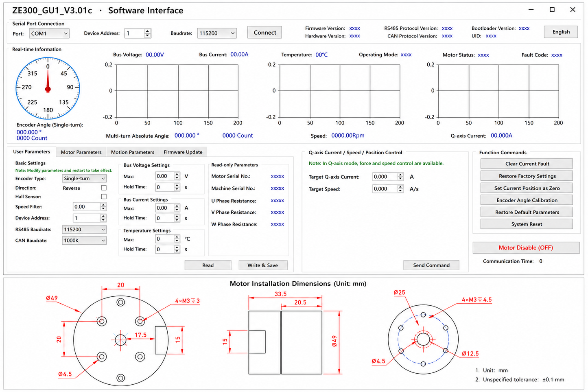Click the Bus Voltage Hold Time field
The image size is (588, 392).
(x=165, y=187)
